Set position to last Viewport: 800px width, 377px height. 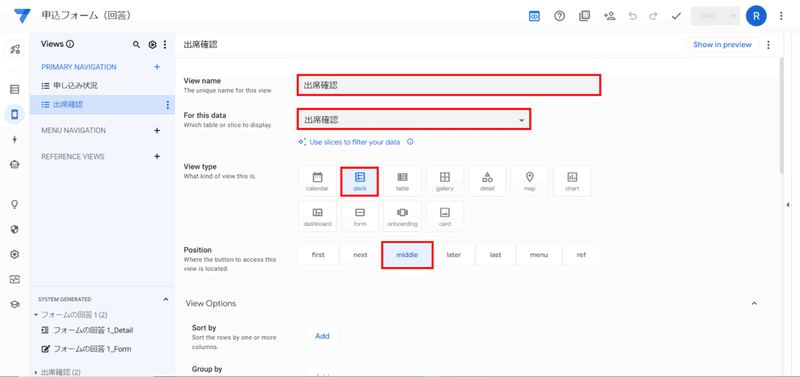coord(495,255)
